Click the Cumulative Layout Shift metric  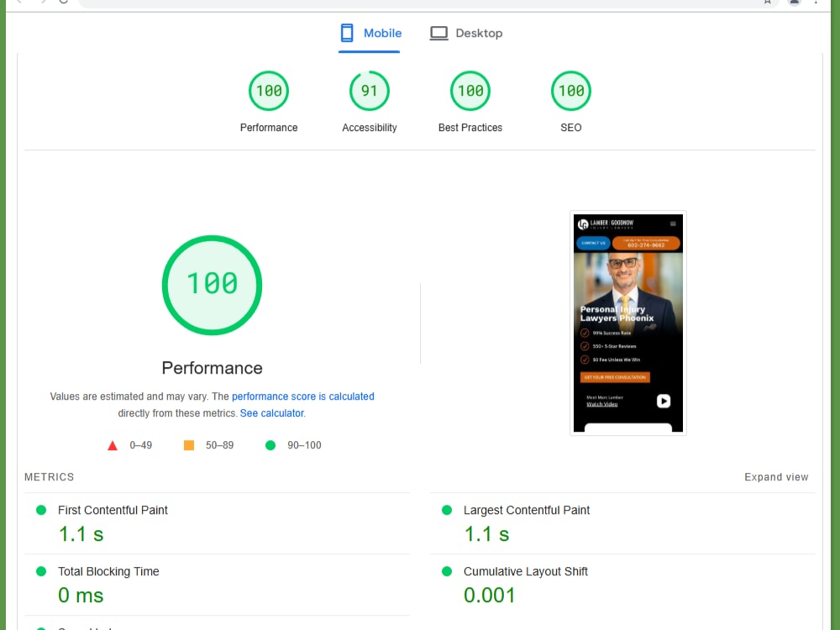pos(622,585)
